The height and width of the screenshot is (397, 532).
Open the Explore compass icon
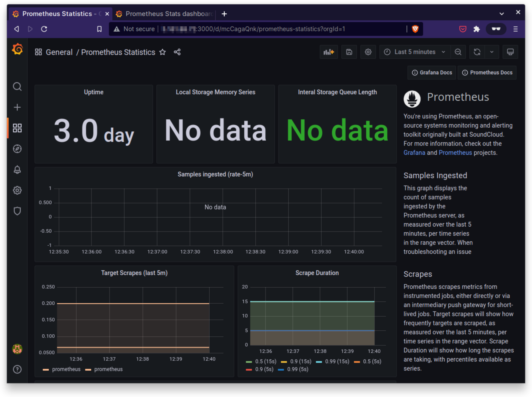(x=17, y=149)
